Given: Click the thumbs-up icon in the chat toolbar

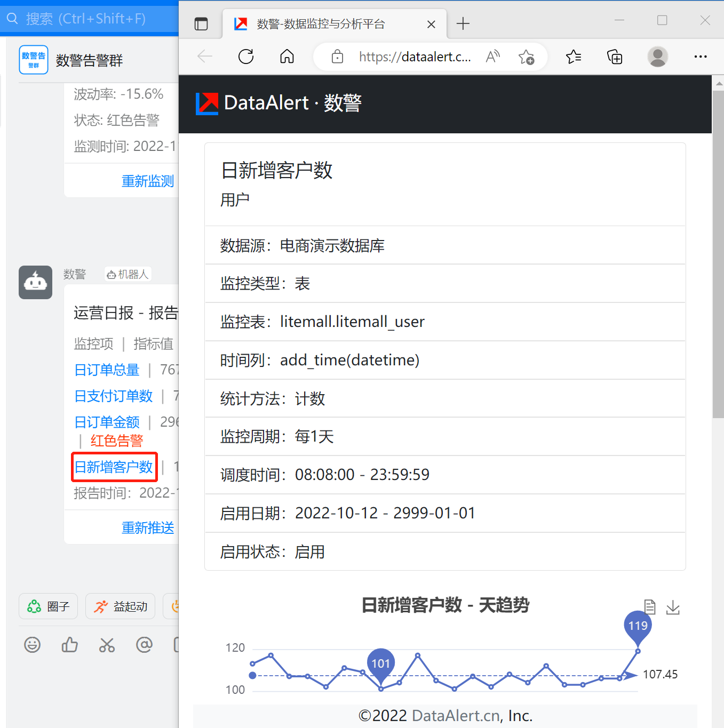Looking at the screenshot, I should point(69,645).
